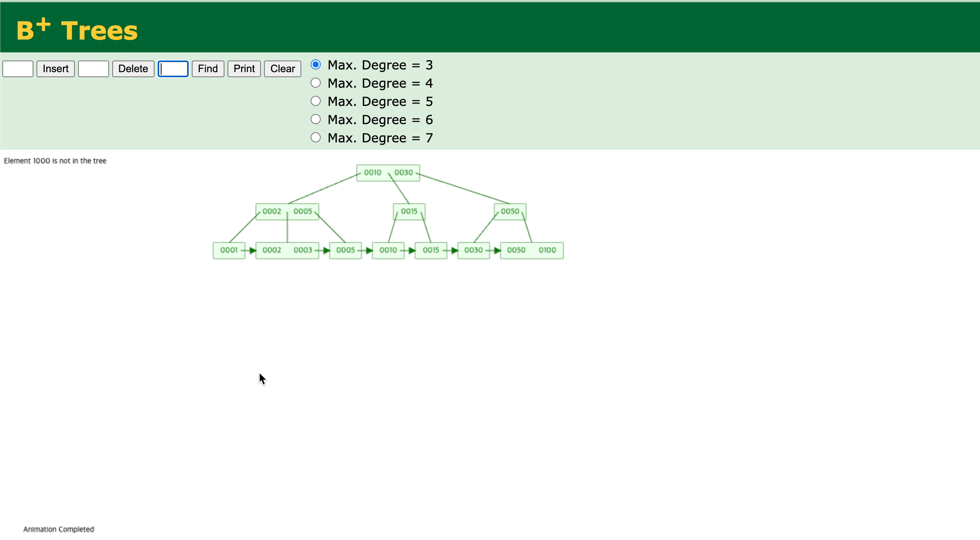Click the B+ Trees title heading
Image resolution: width=980 pixels, height=540 pixels.
pyautogui.click(x=77, y=30)
